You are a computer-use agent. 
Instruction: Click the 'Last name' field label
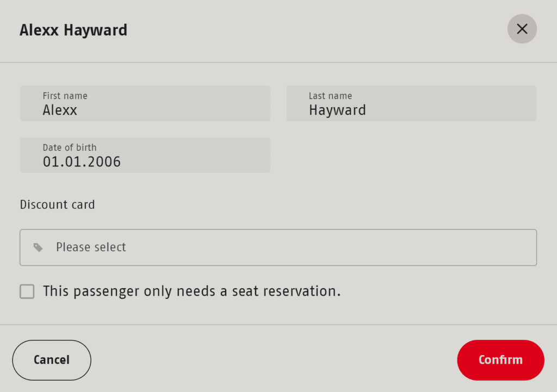pos(330,96)
